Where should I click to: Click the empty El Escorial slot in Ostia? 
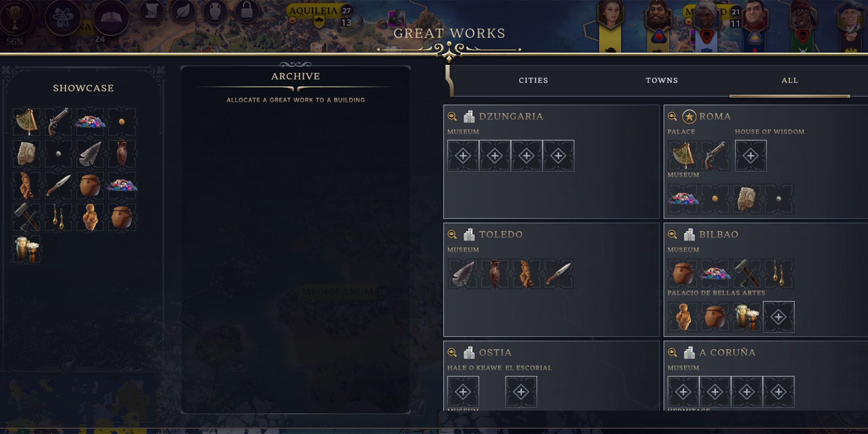[x=521, y=392]
